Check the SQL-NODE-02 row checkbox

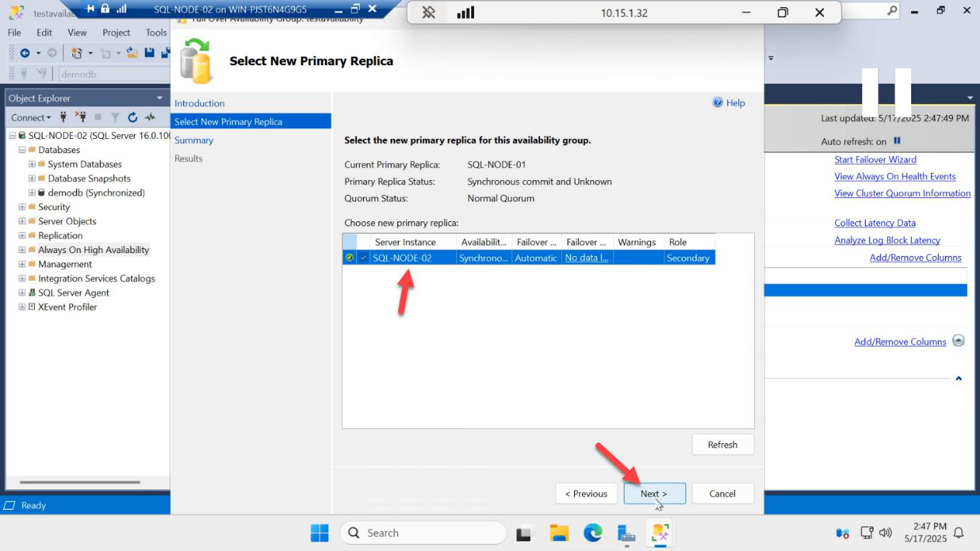(364, 258)
